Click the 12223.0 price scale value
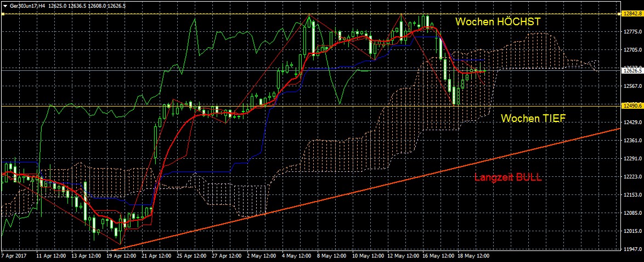This screenshot has height=262, width=644. click(x=632, y=176)
